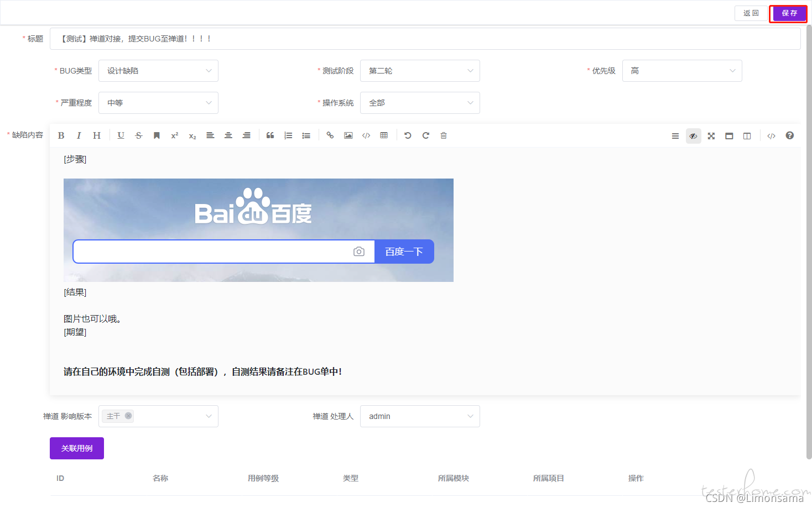Open the 测试阶段 dropdown
812x508 pixels.
click(x=420, y=71)
